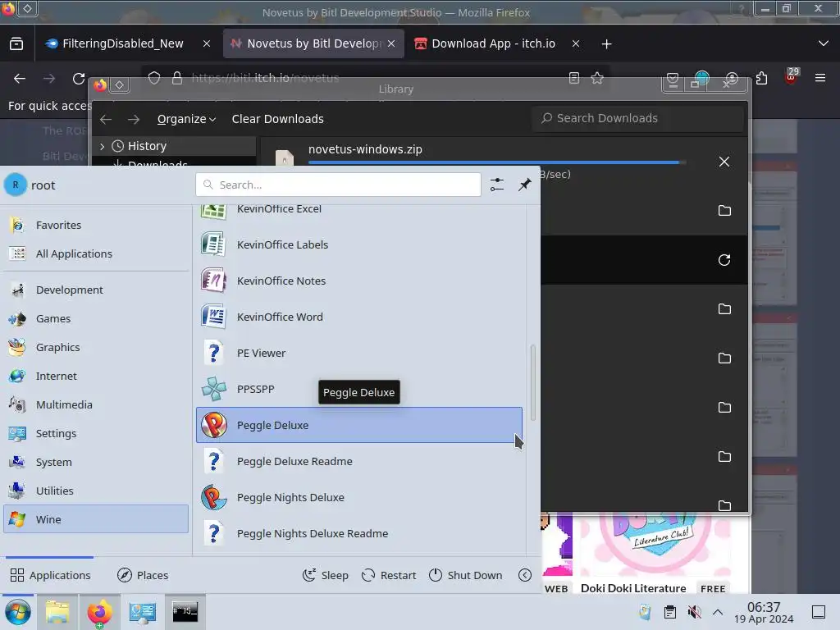Switch to the Places tab in launcher

point(143,575)
